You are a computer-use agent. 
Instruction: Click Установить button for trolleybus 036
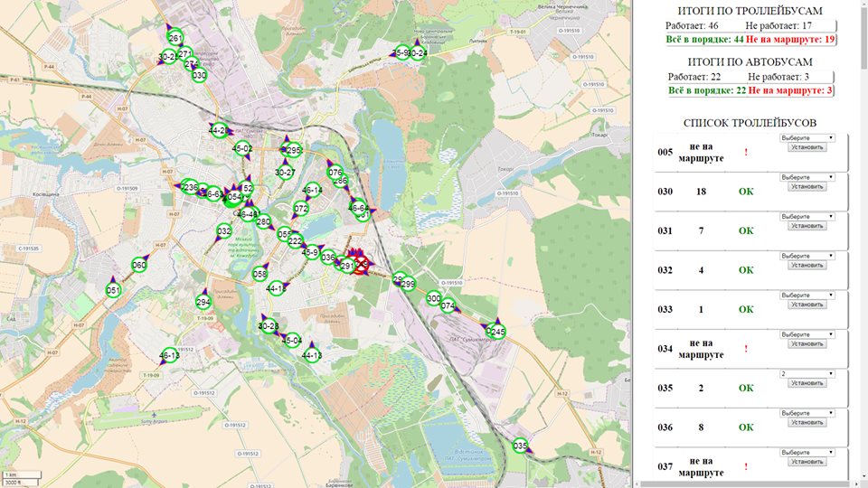(807, 422)
